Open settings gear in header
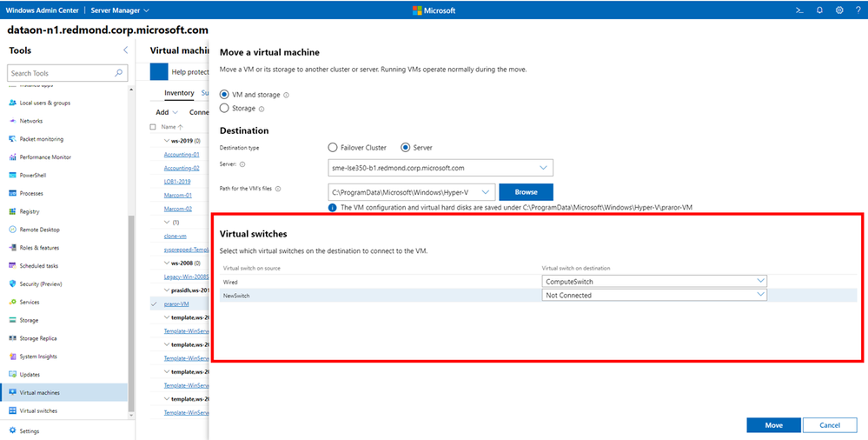The image size is (868, 440). pos(839,10)
